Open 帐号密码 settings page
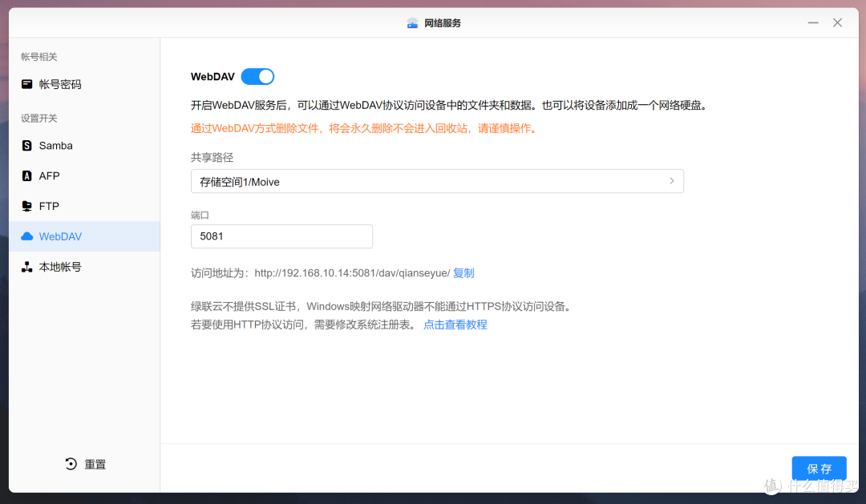866x504 pixels. (84, 84)
